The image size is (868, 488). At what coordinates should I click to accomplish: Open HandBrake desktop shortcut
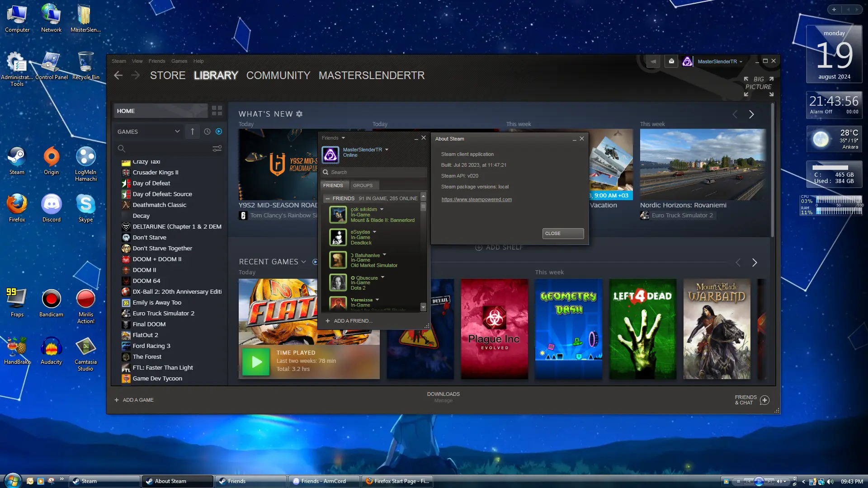coord(17,350)
